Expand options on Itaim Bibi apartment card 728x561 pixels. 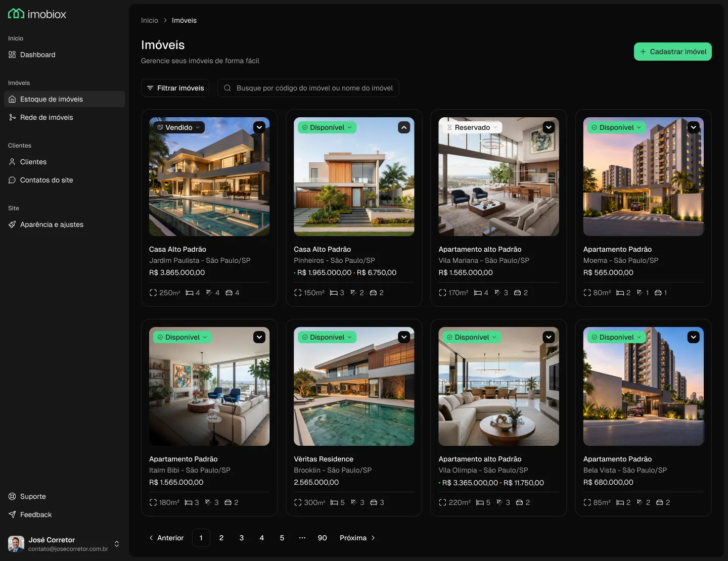[259, 337]
